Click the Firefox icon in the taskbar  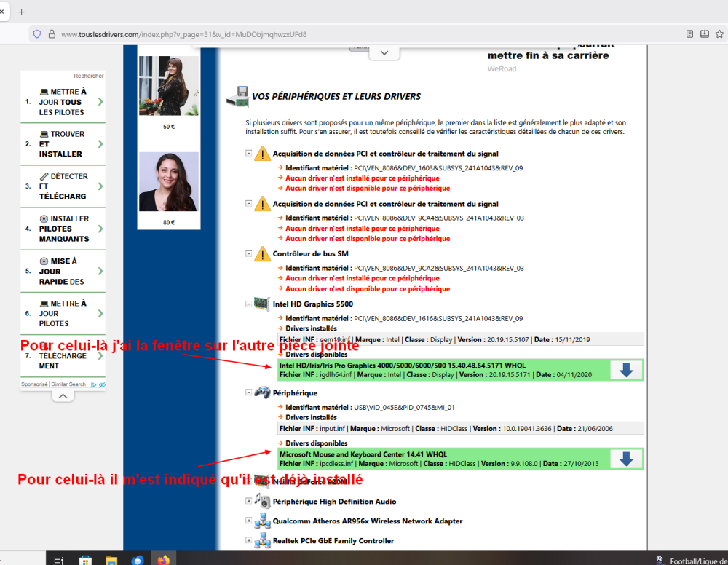pos(163,560)
